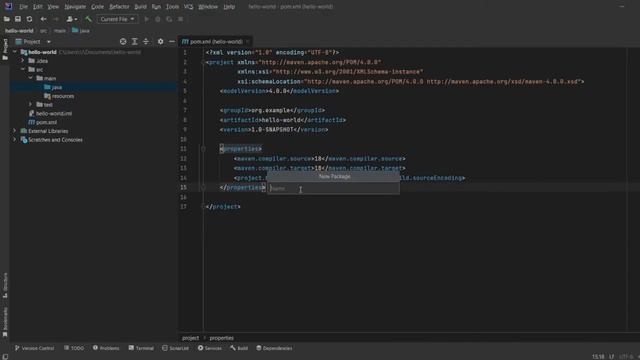Open the Current File run configuration dropdown
This screenshot has height=360, width=640.
(x=117, y=19)
